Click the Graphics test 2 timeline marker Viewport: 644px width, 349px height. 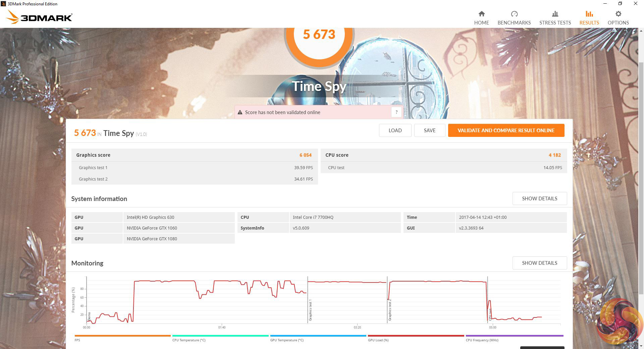click(389, 310)
